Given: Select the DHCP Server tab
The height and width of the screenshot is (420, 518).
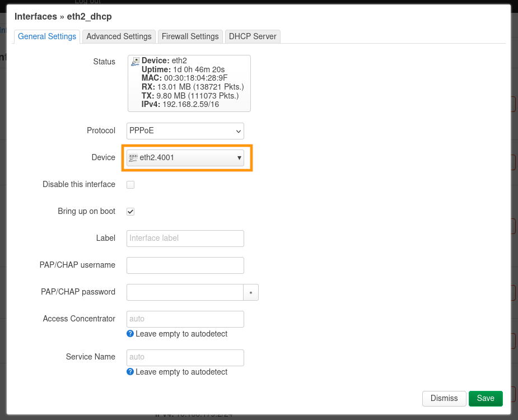Looking at the screenshot, I should tap(253, 36).
